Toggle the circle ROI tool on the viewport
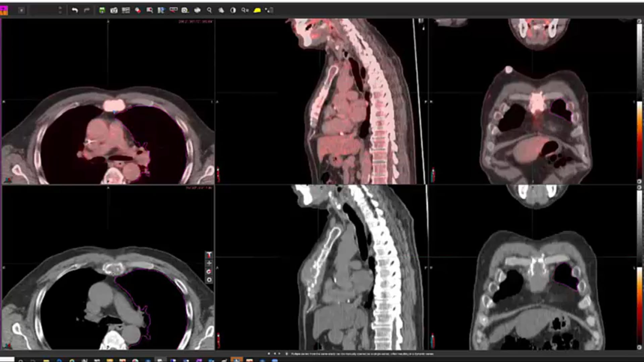 pyautogui.click(x=210, y=280)
